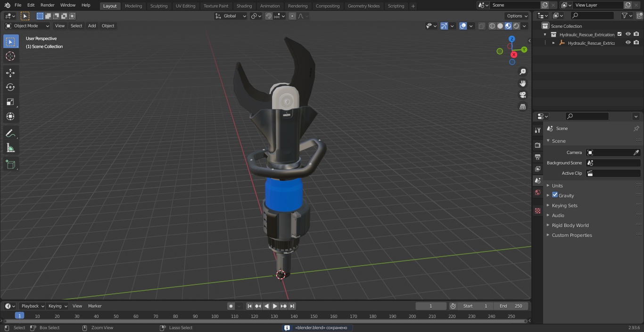This screenshot has width=644, height=332.
Task: Uncheck the Gravity checkbox
Action: point(555,195)
